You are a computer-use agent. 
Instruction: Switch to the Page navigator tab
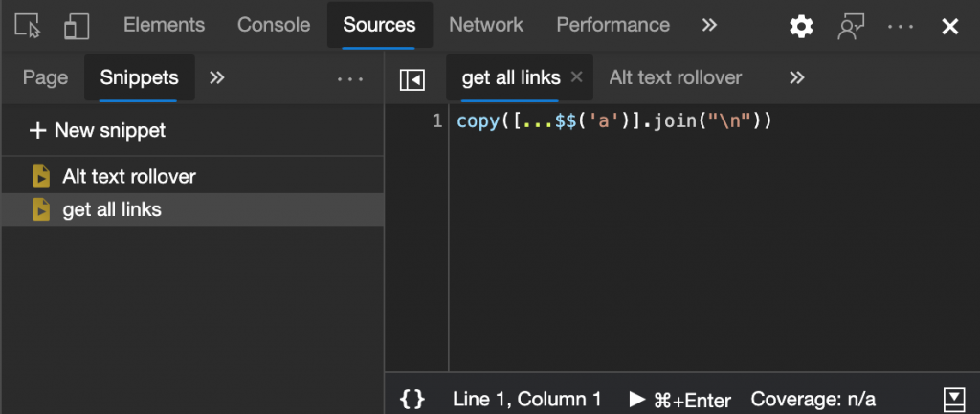45,77
